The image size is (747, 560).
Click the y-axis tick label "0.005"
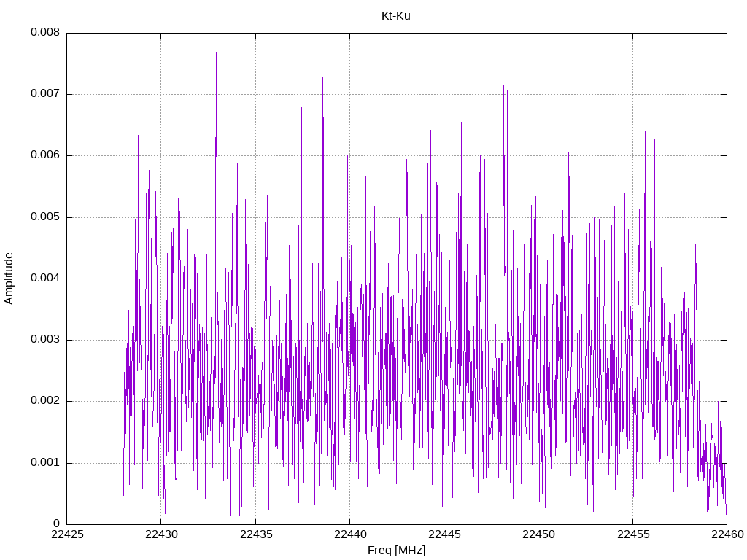[x=45, y=217]
